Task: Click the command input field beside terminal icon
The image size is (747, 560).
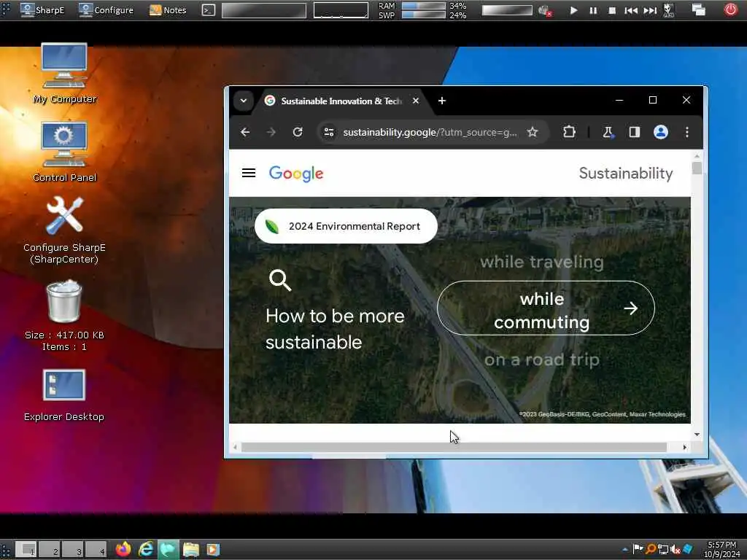Action: coord(264,10)
